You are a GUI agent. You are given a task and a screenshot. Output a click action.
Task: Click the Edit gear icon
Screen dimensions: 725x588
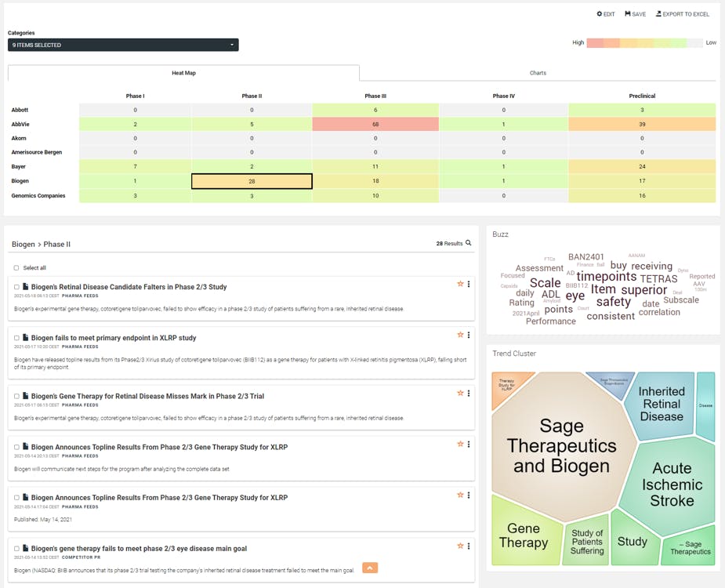click(x=600, y=14)
